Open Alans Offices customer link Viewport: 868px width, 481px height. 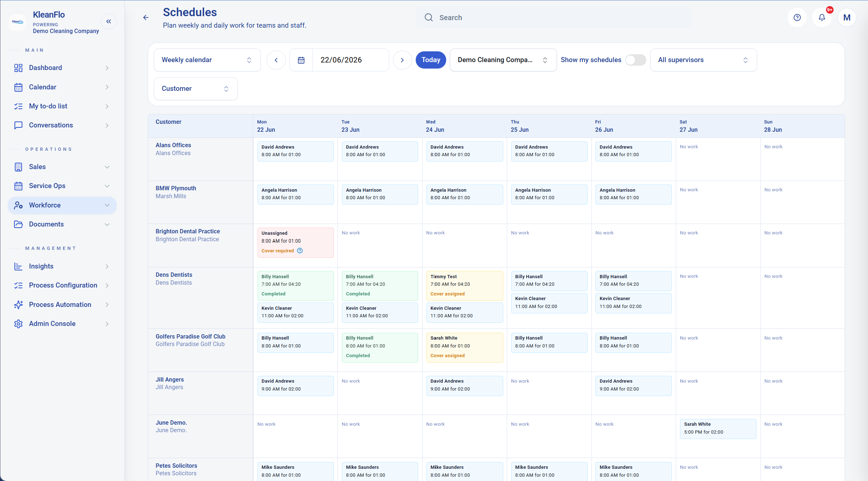pos(173,145)
